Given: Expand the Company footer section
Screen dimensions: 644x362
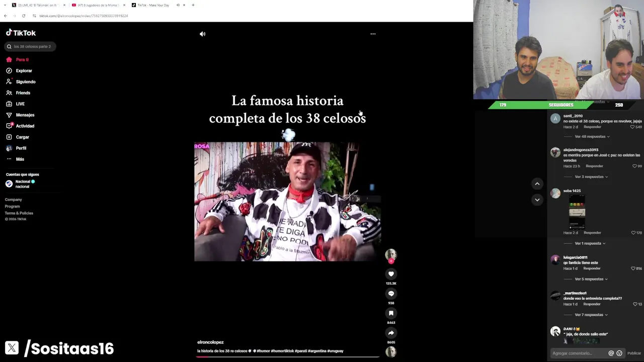Looking at the screenshot, I should click(x=14, y=200).
